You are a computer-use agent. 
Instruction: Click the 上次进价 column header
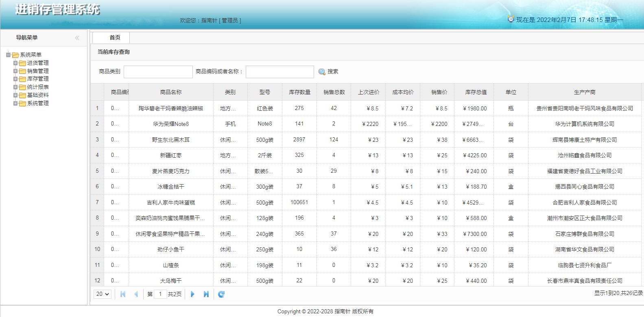[x=369, y=92]
